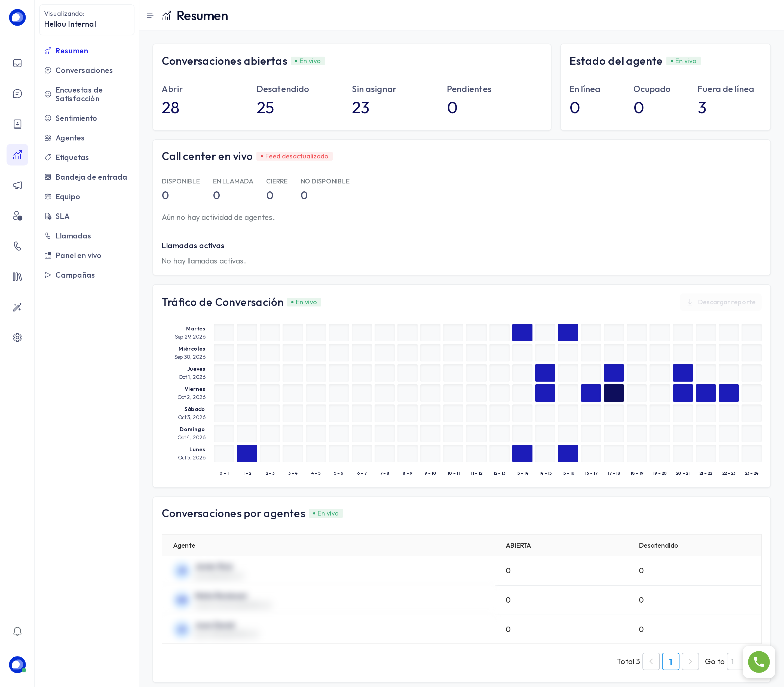
Task: Select the analytics chart rail icon
Action: point(17,155)
